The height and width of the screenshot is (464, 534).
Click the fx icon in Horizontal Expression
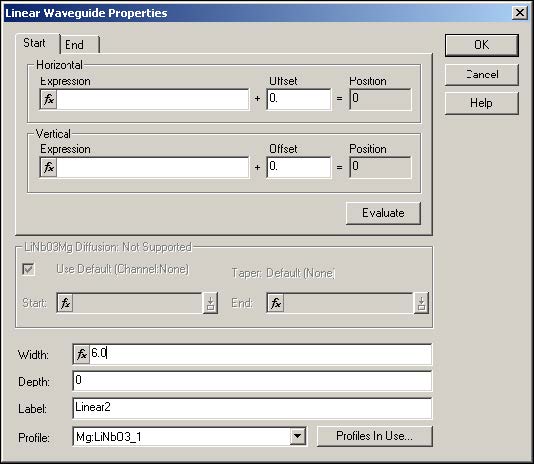(49, 99)
